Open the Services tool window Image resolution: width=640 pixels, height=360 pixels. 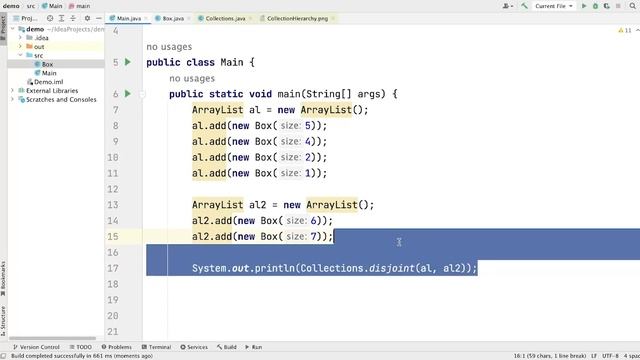(194, 347)
